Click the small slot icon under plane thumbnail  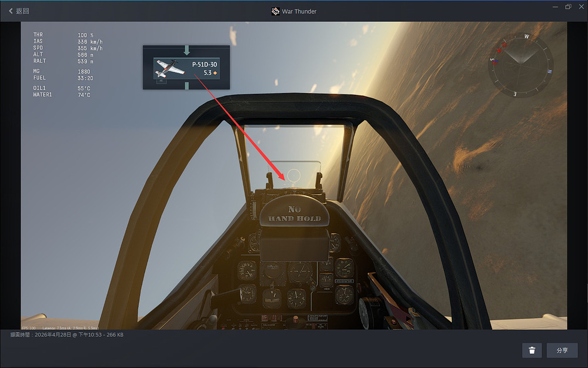pyautogui.click(x=161, y=80)
